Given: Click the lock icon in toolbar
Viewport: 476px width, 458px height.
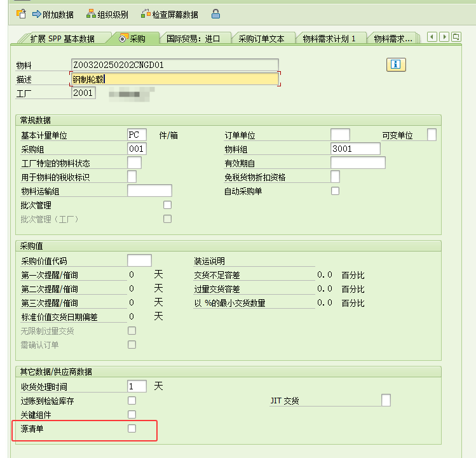Looking at the screenshot, I should (216, 13).
